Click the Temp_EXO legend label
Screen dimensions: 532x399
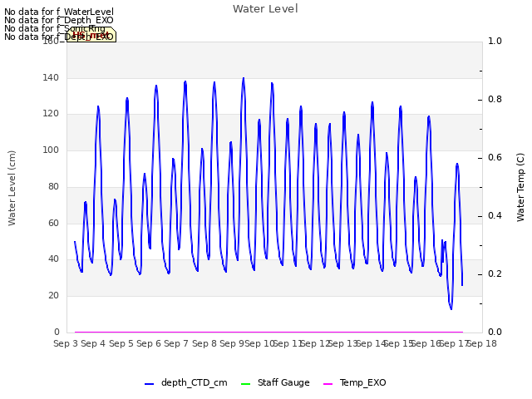pyautogui.click(x=362, y=382)
